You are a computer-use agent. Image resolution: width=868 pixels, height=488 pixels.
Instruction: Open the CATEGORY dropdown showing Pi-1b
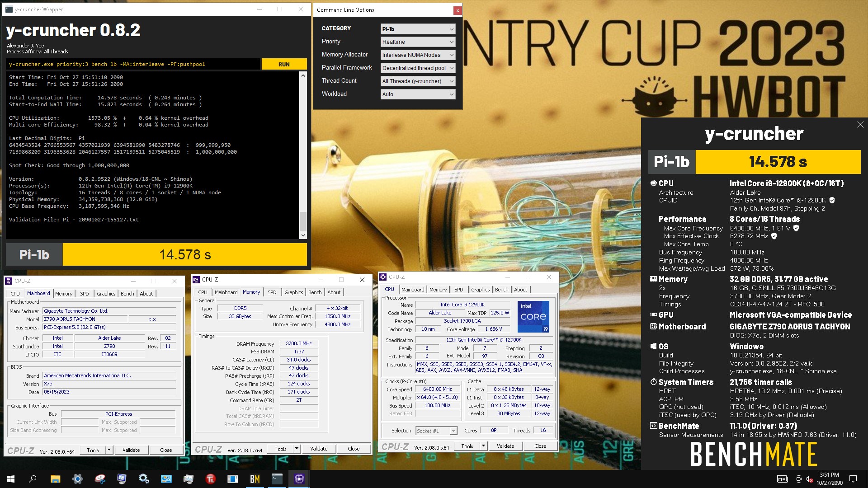418,29
